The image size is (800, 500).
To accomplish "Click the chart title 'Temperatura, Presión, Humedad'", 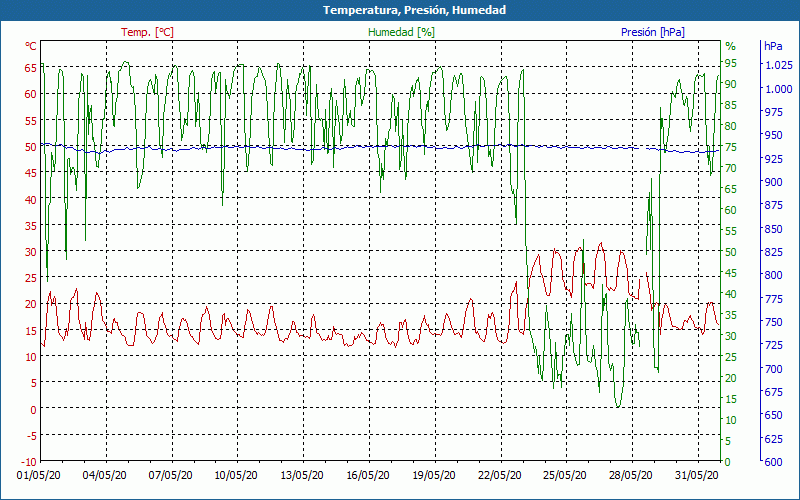I will point(414,10).
